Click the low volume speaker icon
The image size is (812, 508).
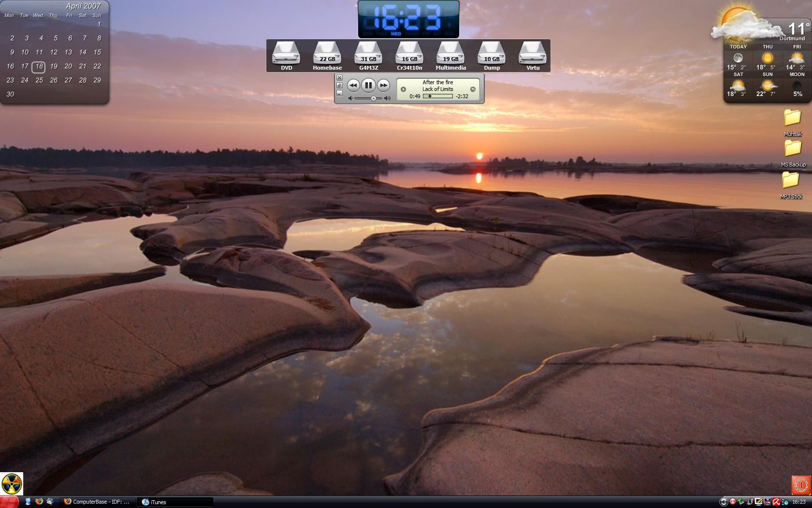[350, 98]
